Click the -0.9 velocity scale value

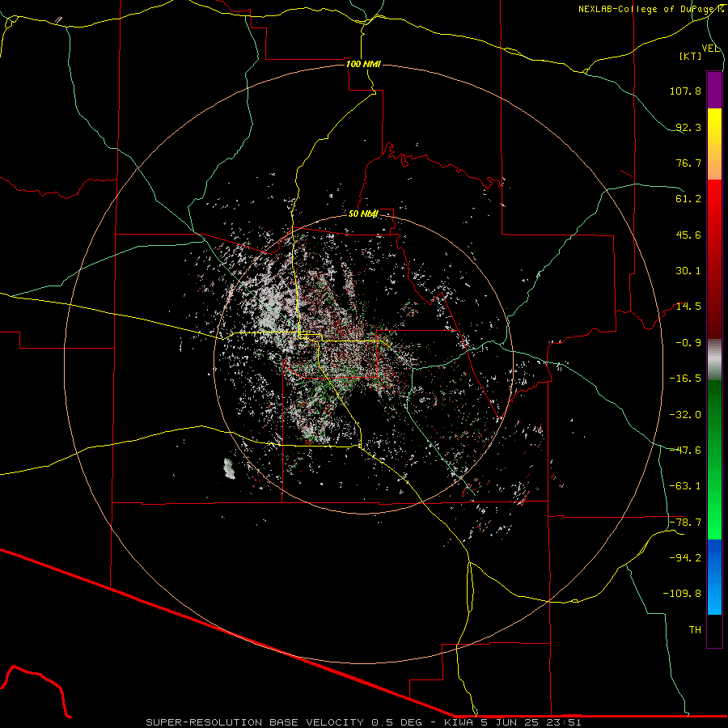(688, 343)
